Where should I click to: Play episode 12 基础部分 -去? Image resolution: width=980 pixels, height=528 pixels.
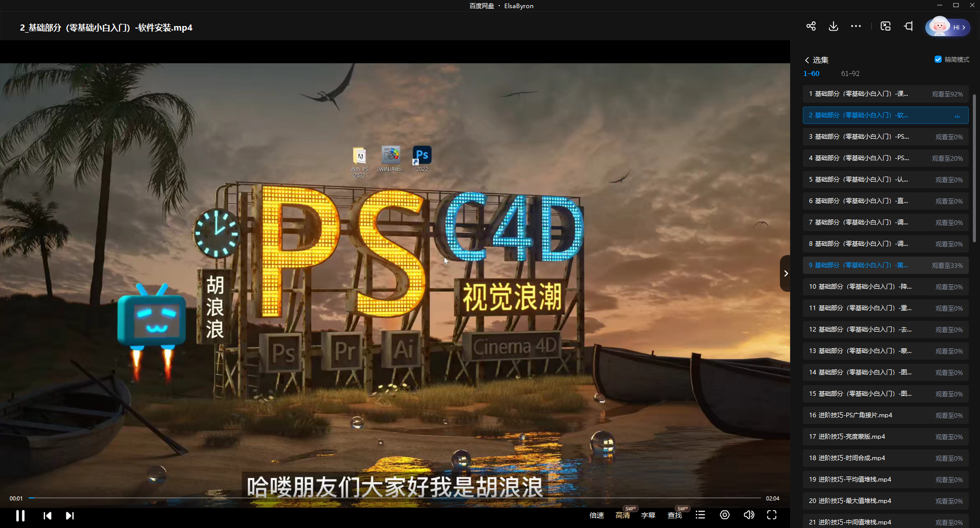(x=886, y=330)
